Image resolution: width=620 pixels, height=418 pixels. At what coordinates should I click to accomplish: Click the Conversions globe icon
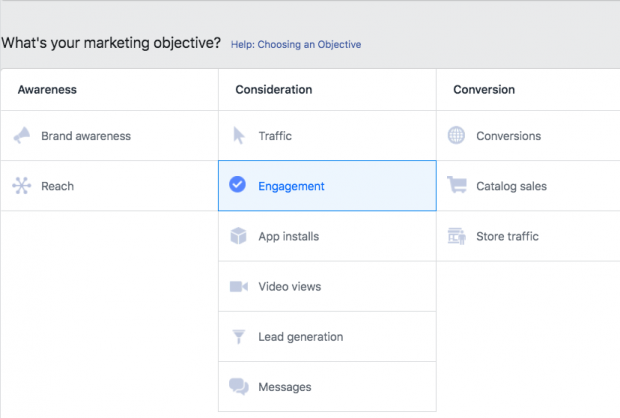coord(456,136)
